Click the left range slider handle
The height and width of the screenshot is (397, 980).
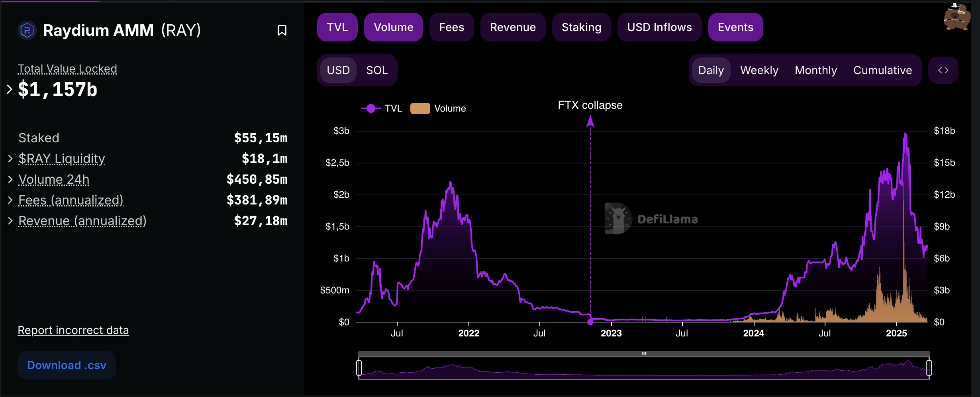(359, 368)
